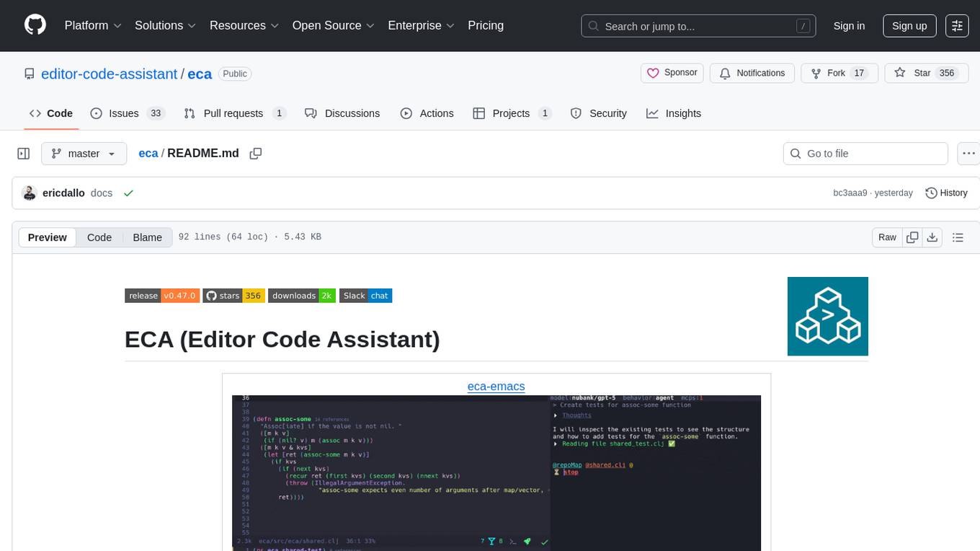
Task: Expand the Resources menu
Action: click(x=244, y=25)
